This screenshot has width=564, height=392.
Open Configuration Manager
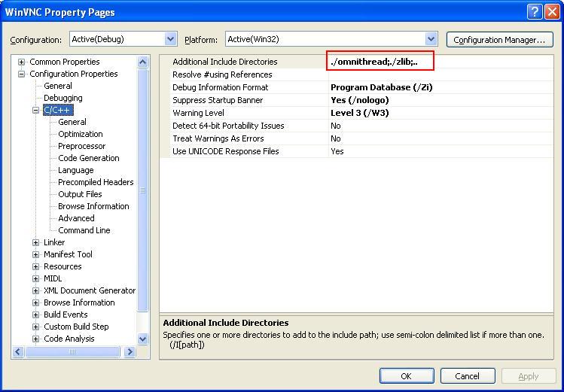[x=500, y=40]
